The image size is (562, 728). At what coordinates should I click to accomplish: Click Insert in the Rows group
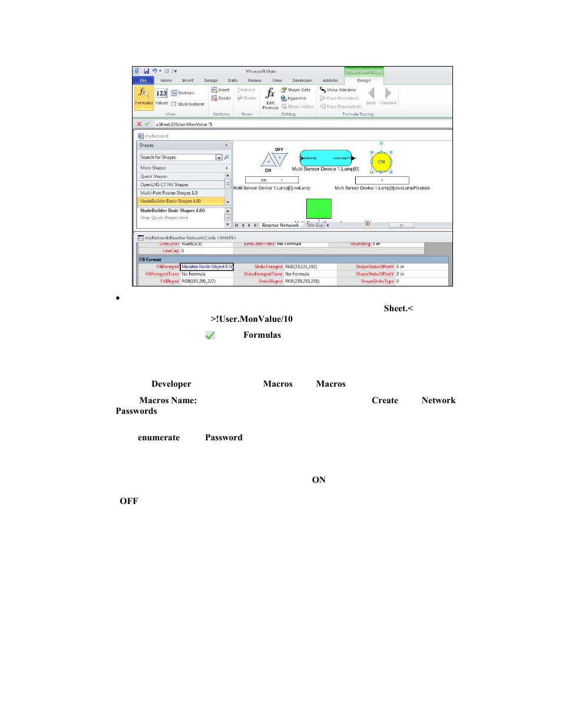pyautogui.click(x=246, y=90)
